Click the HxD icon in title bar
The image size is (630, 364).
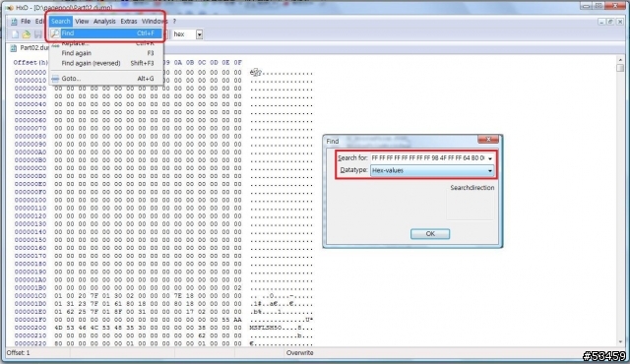[x=10, y=7]
